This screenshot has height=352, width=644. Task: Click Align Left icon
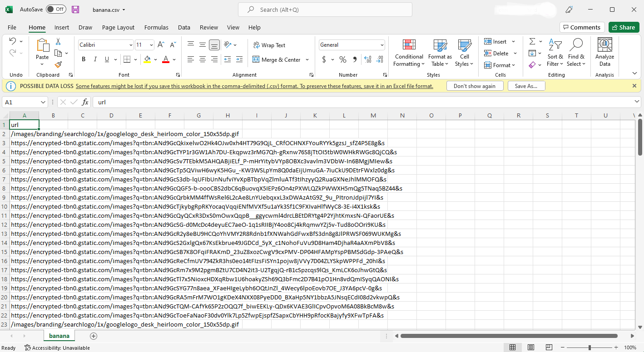[191, 59]
